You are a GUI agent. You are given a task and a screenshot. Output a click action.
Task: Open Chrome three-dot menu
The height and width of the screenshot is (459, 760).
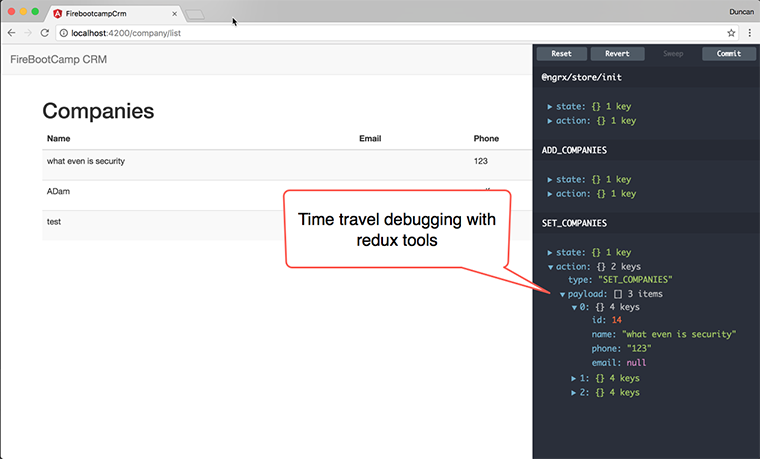tap(749, 33)
